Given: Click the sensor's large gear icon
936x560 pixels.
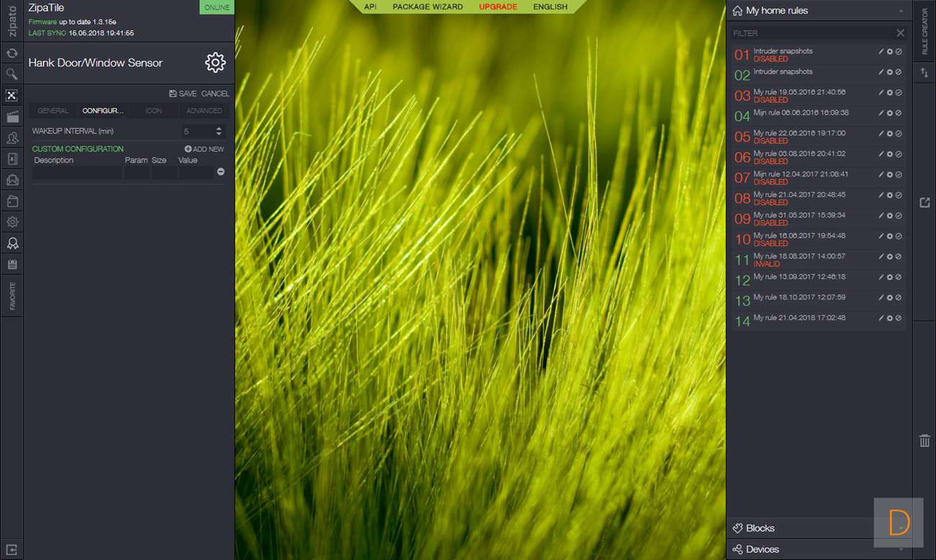Looking at the screenshot, I should tap(215, 63).
